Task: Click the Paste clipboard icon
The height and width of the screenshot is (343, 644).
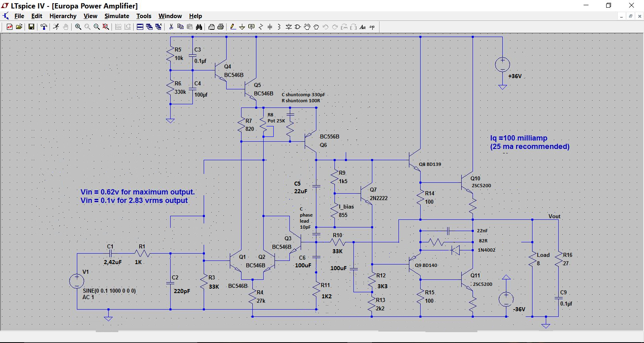Action: tap(190, 27)
